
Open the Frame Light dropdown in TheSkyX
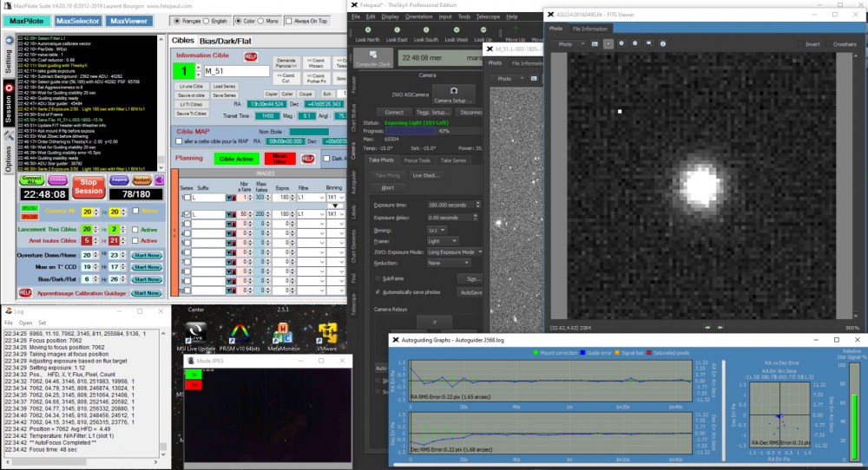click(443, 241)
